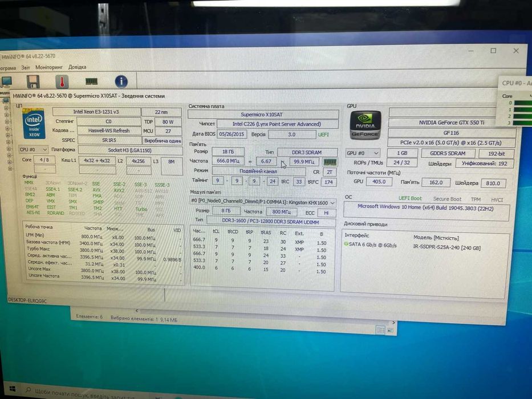Screen dimensions: 532x399
Task: Open the Звіт menu
Action: pyautogui.click(x=26, y=67)
